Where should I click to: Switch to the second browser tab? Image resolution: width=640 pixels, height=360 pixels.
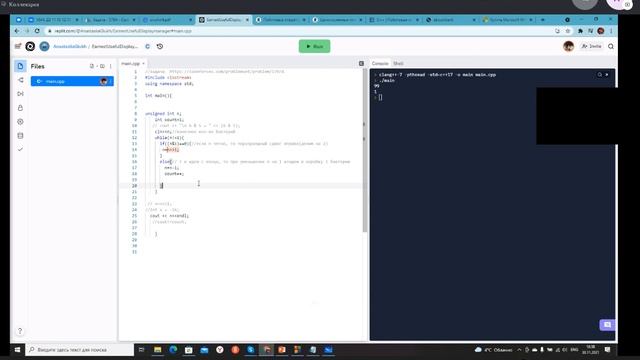(53, 20)
